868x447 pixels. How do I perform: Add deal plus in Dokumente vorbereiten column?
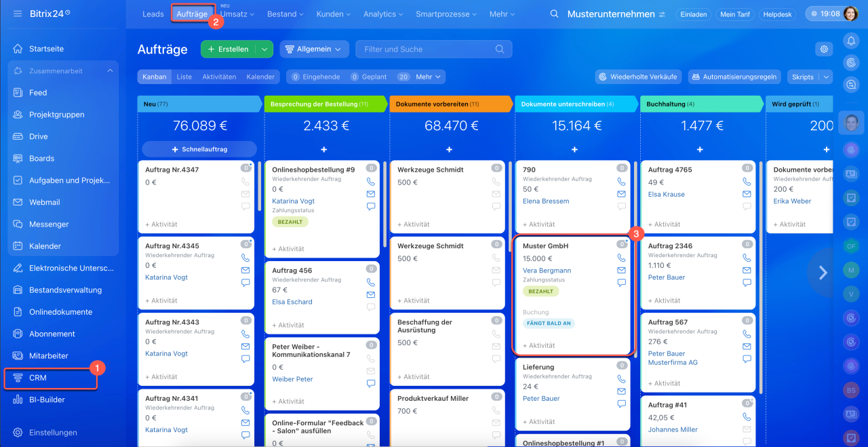[x=449, y=149]
